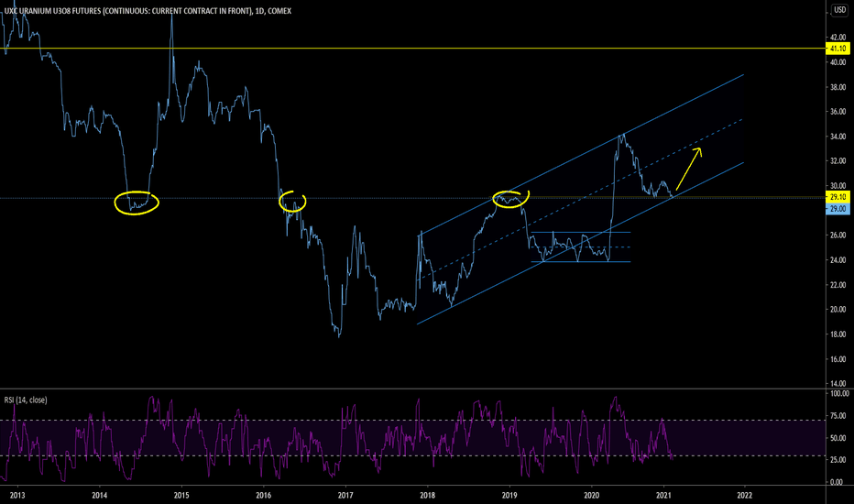Screen dimensions: 854x504
Task: Click the 34.00 price axis label
Action: point(838,137)
